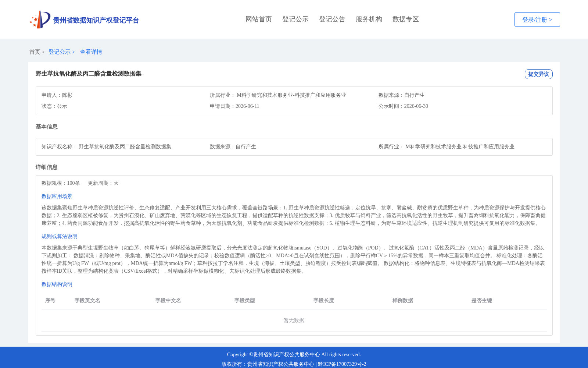Click the 提交异议 button
The image size is (588, 368).
(539, 74)
